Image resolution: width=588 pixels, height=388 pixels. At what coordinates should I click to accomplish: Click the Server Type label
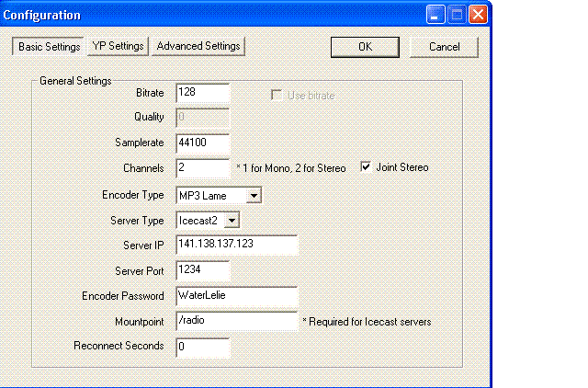tap(137, 221)
